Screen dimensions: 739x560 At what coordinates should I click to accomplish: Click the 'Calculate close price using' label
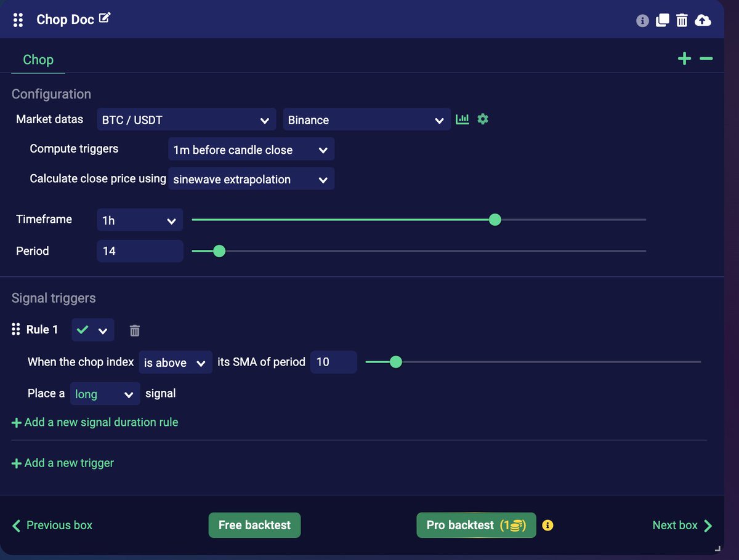click(98, 178)
